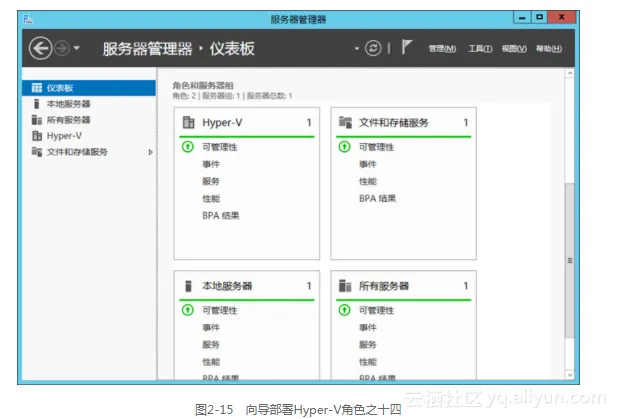Select 本地服务器 in the sidebar
Image resolution: width=617 pixels, height=419 pixels.
coord(89,104)
